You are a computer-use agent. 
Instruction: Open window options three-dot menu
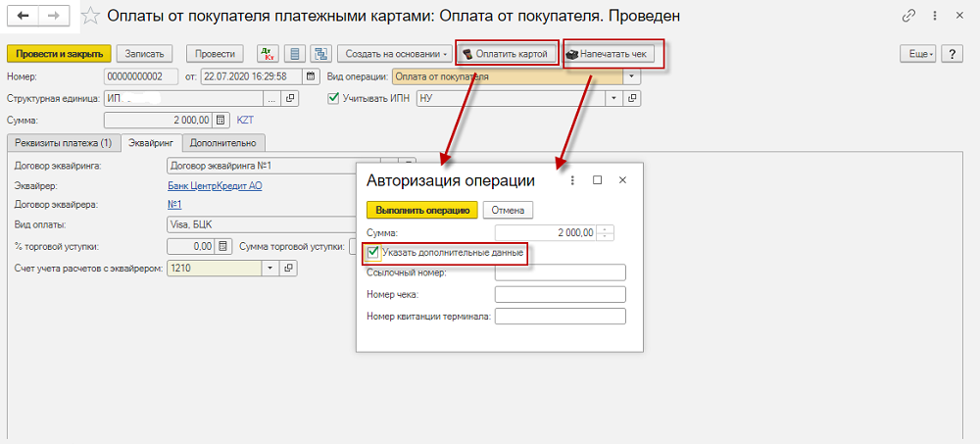(934, 17)
